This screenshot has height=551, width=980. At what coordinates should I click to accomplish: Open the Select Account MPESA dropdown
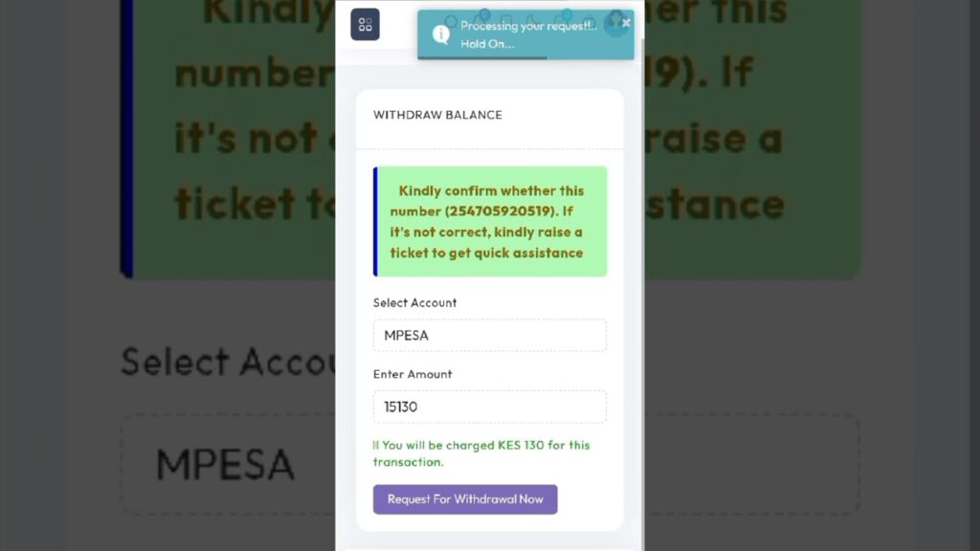[489, 336]
